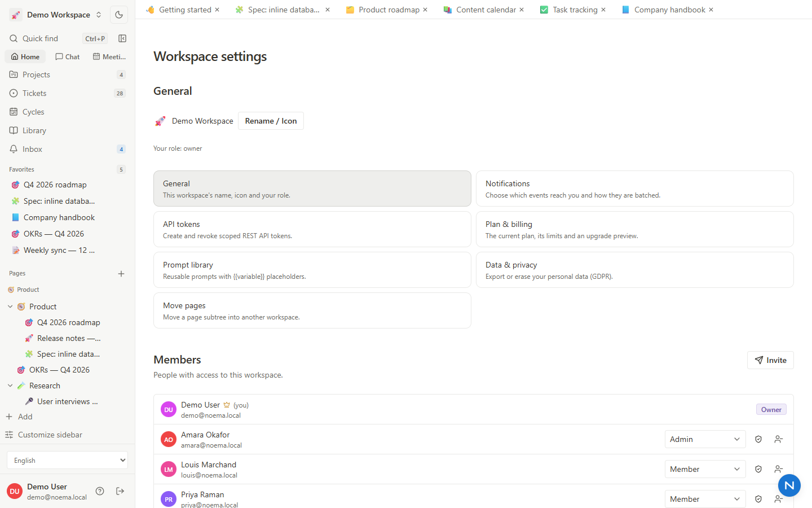This screenshot has height=508, width=812.
Task: Open Tickets in the sidebar
Action: click(67, 93)
